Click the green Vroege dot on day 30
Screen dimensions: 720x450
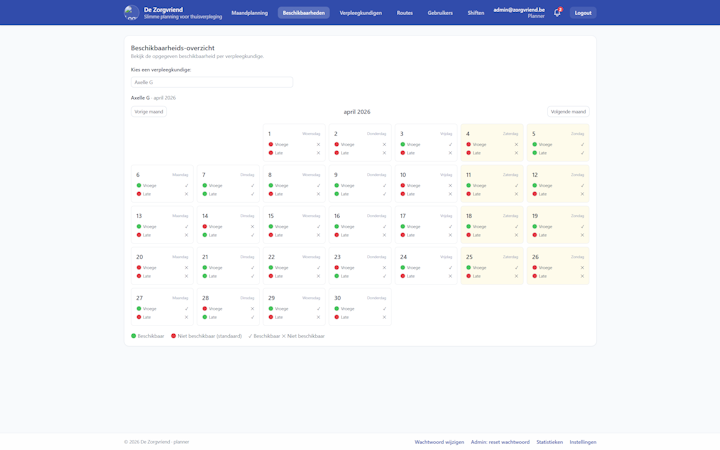[337, 309]
